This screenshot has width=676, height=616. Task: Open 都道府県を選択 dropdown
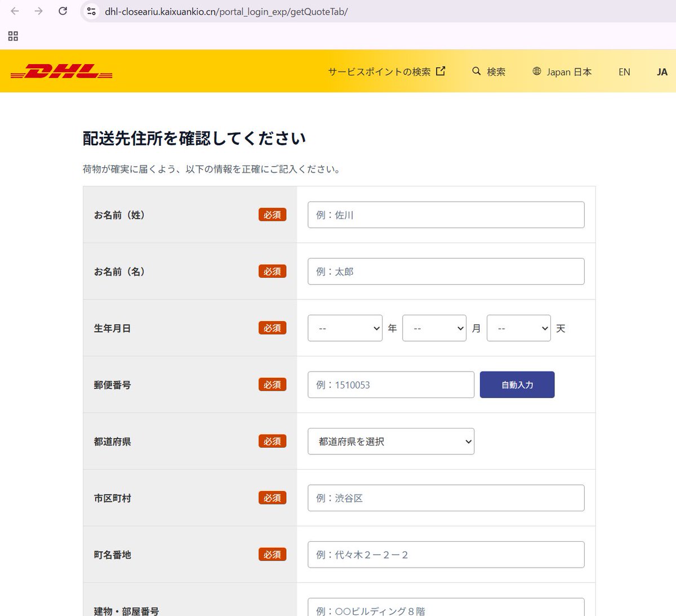coord(391,441)
